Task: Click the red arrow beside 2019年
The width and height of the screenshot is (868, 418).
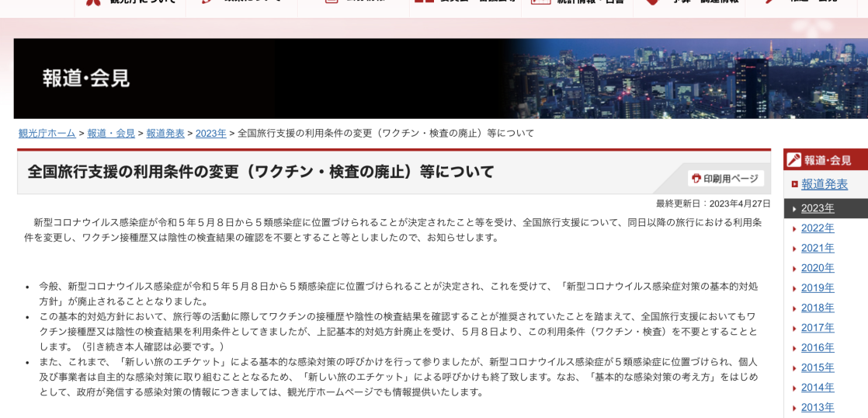Action: (793, 288)
